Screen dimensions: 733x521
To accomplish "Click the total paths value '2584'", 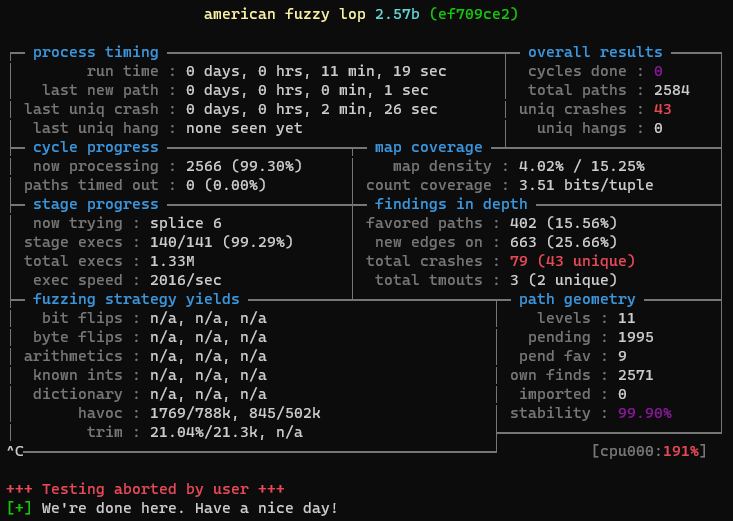I will click(672, 90).
